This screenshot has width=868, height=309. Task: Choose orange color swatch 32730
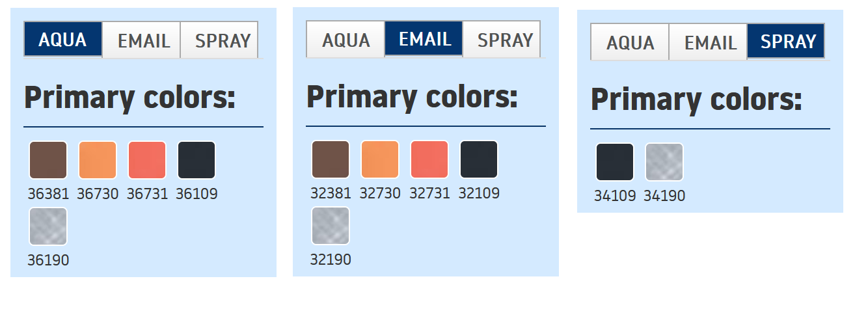(380, 159)
